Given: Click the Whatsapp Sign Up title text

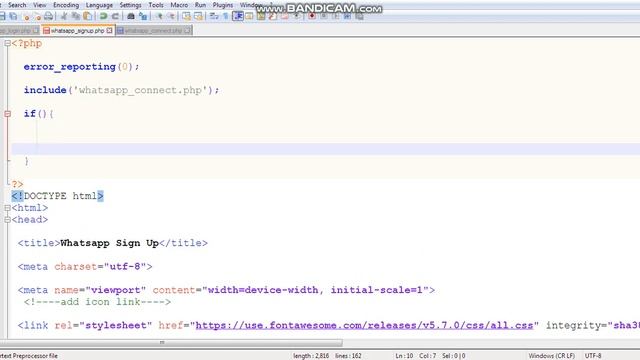Looking at the screenshot, I should pyautogui.click(x=109, y=243).
